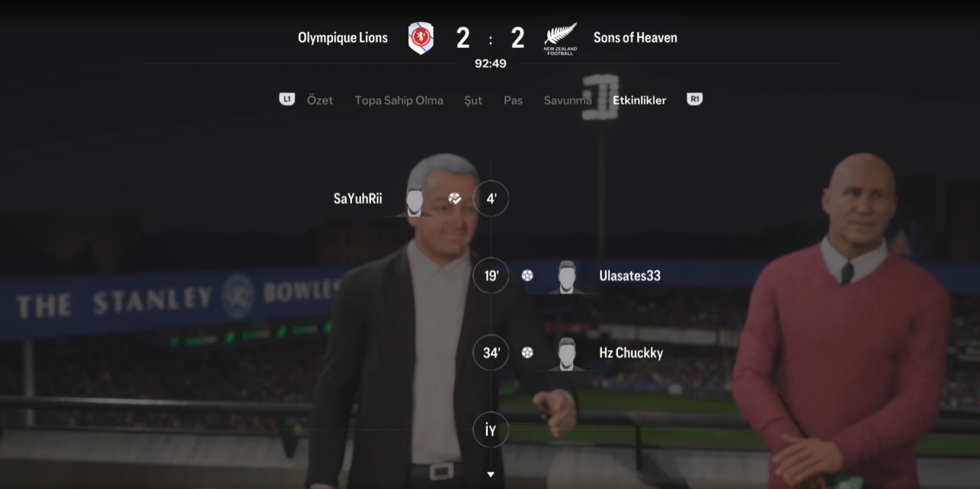Click the R1 shoulder button icon
Screen dimensions: 980x489
point(694,99)
